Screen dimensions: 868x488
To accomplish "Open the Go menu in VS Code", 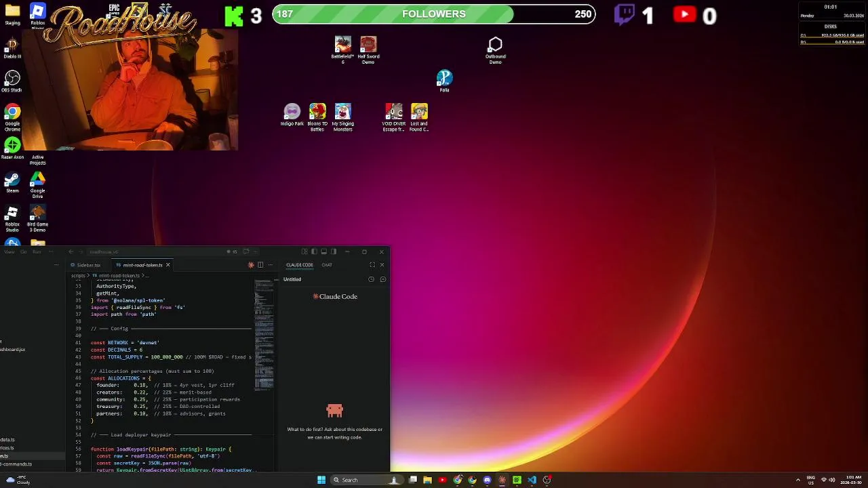I will pos(24,252).
